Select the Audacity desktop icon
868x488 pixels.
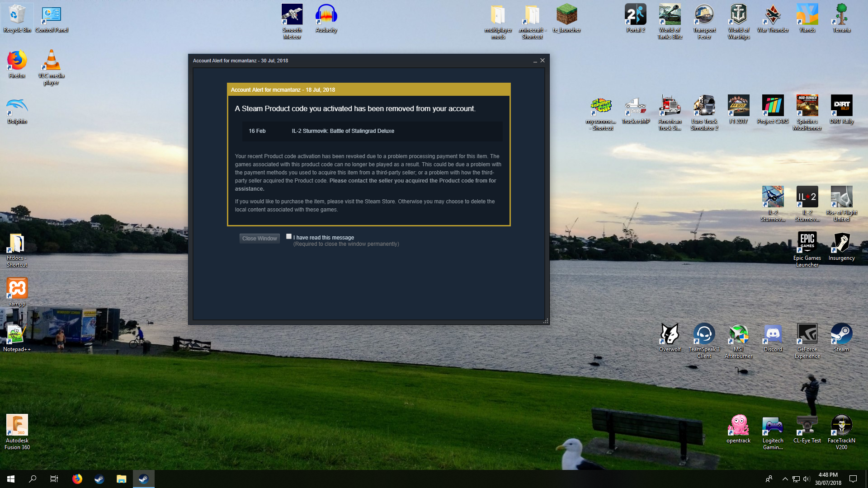pos(326,19)
